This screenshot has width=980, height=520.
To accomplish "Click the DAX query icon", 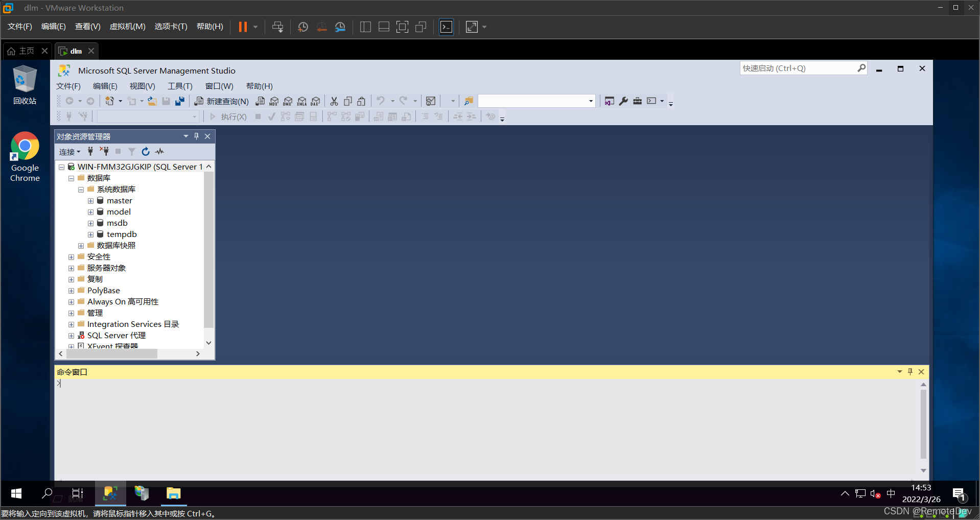I will click(316, 101).
